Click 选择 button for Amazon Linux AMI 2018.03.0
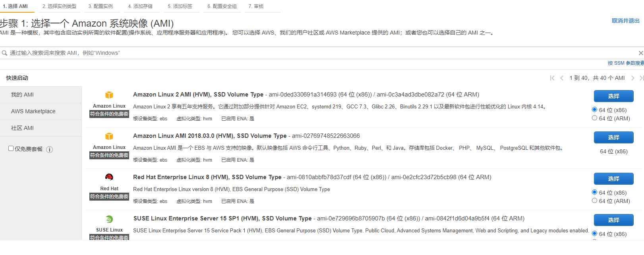The image size is (644, 255). coord(613,137)
